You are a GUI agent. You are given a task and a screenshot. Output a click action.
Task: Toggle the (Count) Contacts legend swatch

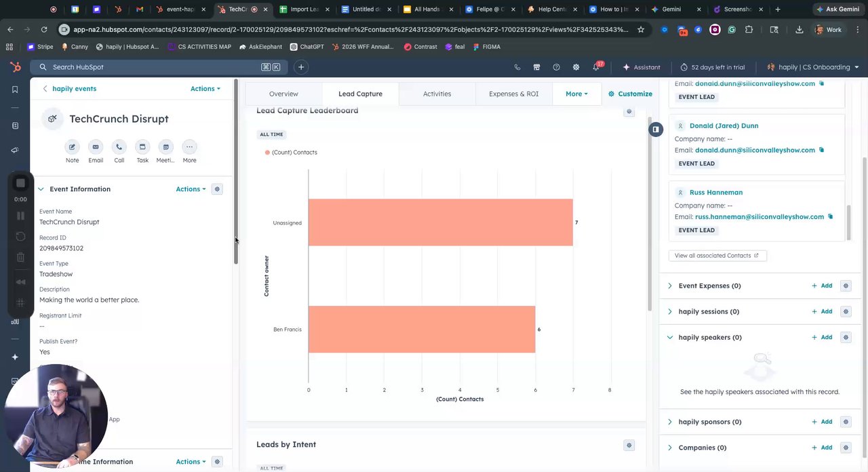point(267,153)
